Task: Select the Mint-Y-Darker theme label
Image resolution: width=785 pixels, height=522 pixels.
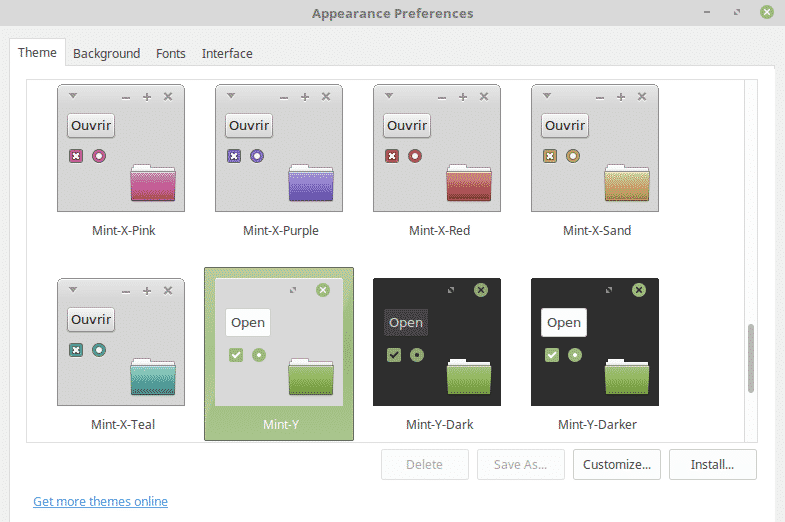Action: (x=597, y=425)
